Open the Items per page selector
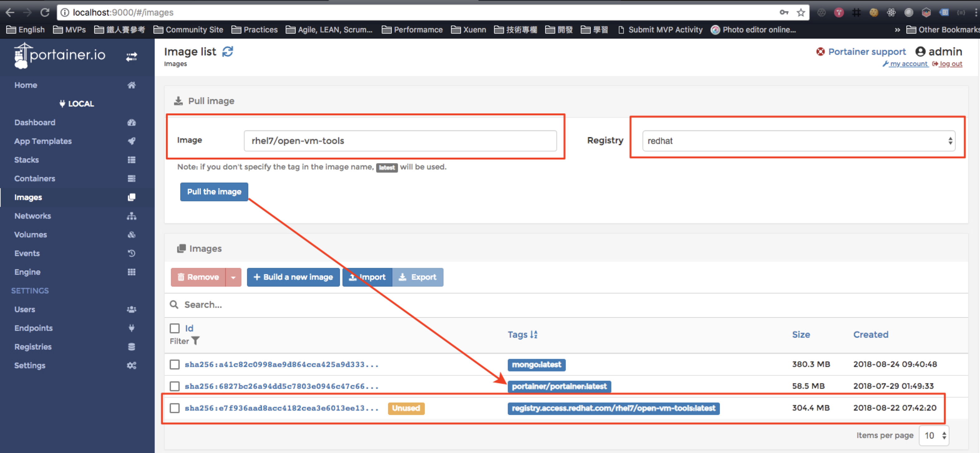 (934, 436)
